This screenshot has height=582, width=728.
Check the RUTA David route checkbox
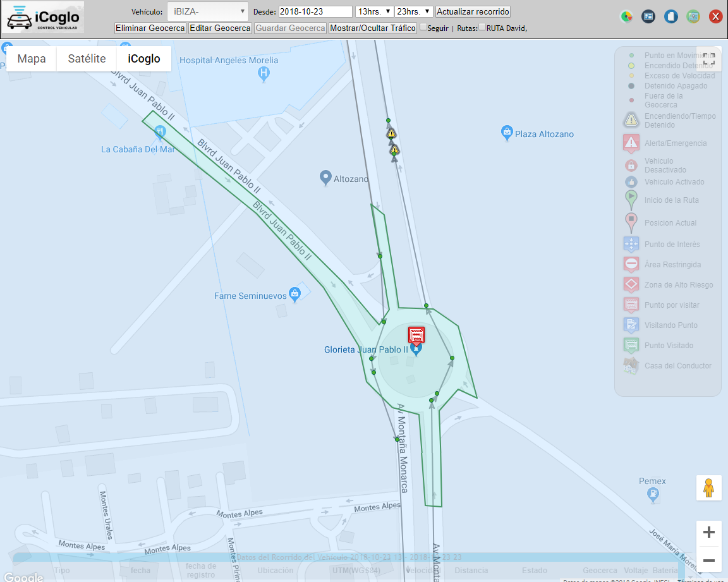click(x=482, y=27)
